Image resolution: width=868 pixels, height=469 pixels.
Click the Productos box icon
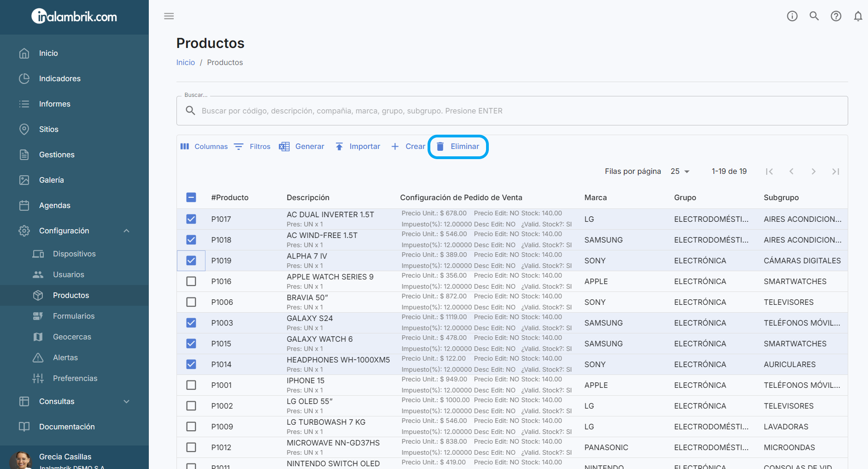tap(38, 295)
